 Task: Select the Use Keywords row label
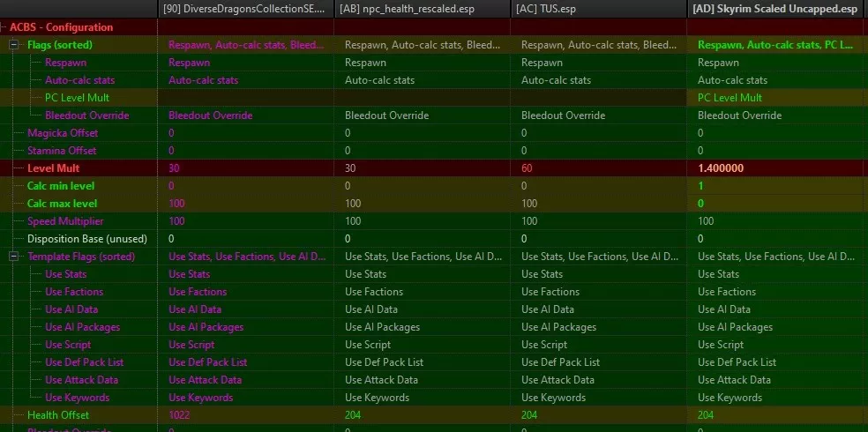pos(77,398)
